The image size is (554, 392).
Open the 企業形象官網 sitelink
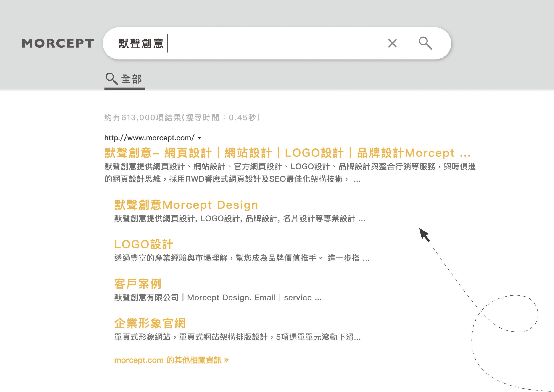coord(150,323)
